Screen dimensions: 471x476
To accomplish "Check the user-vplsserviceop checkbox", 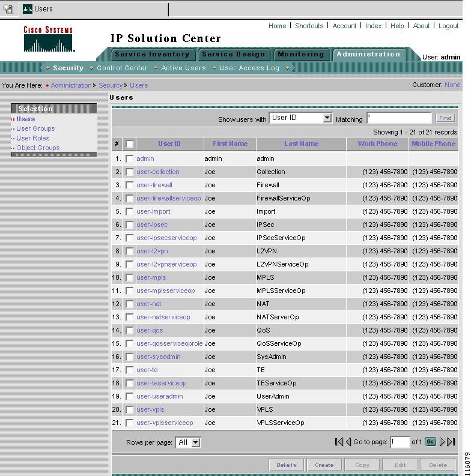I will pos(129,423).
